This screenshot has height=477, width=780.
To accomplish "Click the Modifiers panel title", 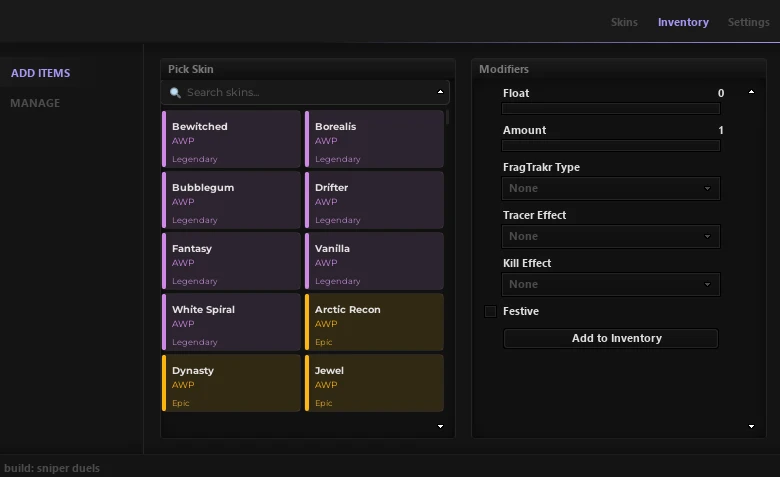I will [x=503, y=69].
